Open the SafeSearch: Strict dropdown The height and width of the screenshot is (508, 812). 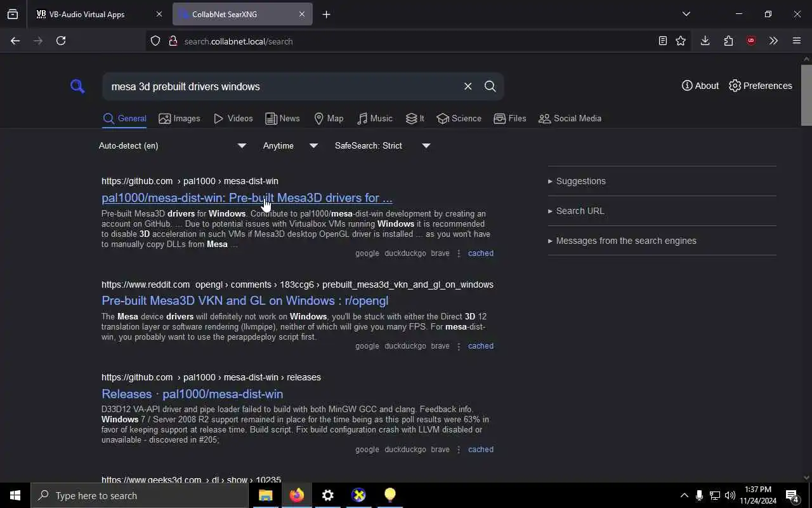383,145
